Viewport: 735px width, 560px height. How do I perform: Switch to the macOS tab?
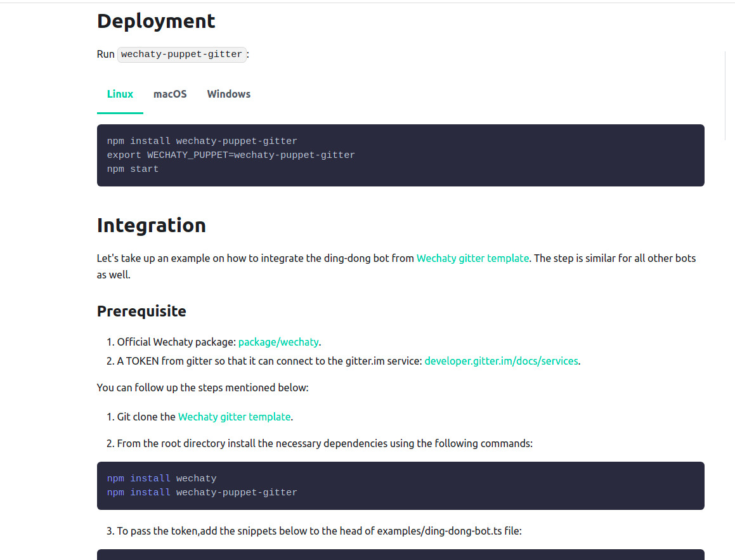[170, 93]
